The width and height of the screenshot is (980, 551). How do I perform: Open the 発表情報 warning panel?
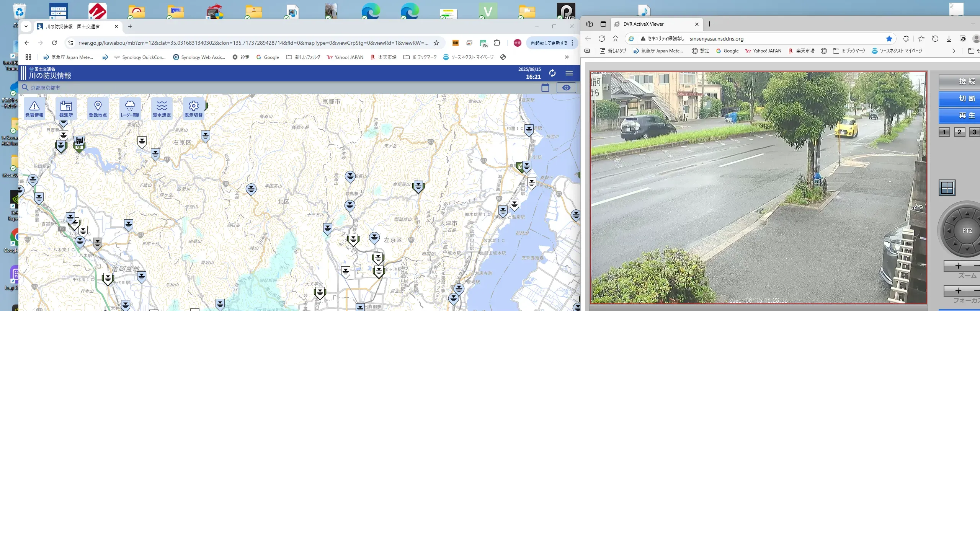point(34,109)
